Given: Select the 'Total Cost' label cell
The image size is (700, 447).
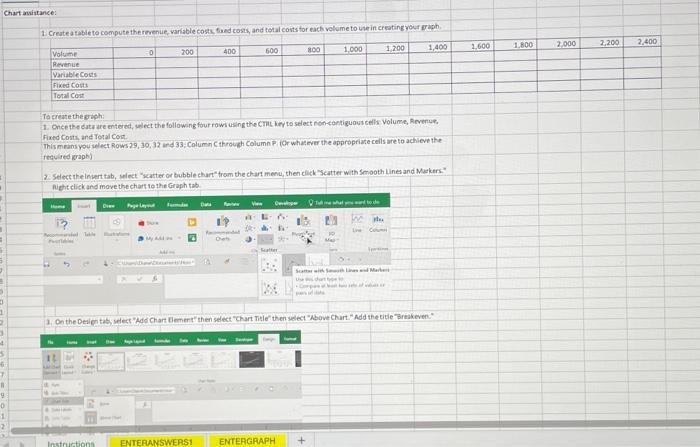Looking at the screenshot, I should click(82, 95).
